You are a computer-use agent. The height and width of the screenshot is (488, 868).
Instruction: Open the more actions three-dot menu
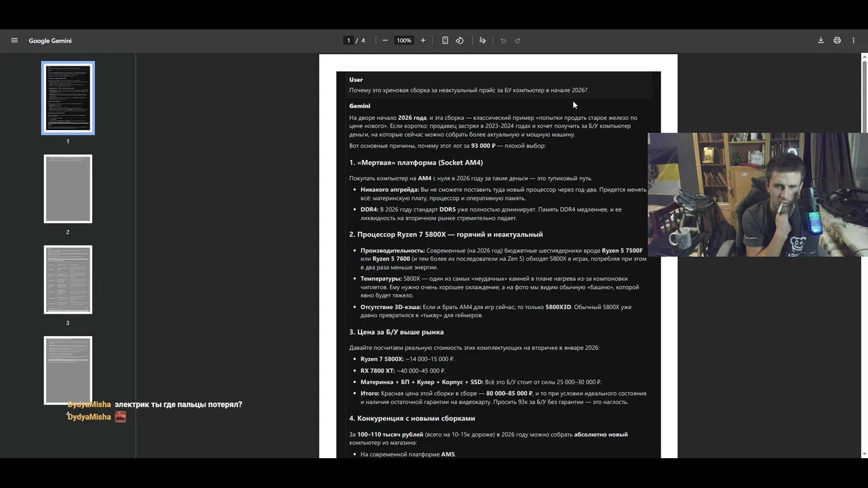[x=854, y=41]
